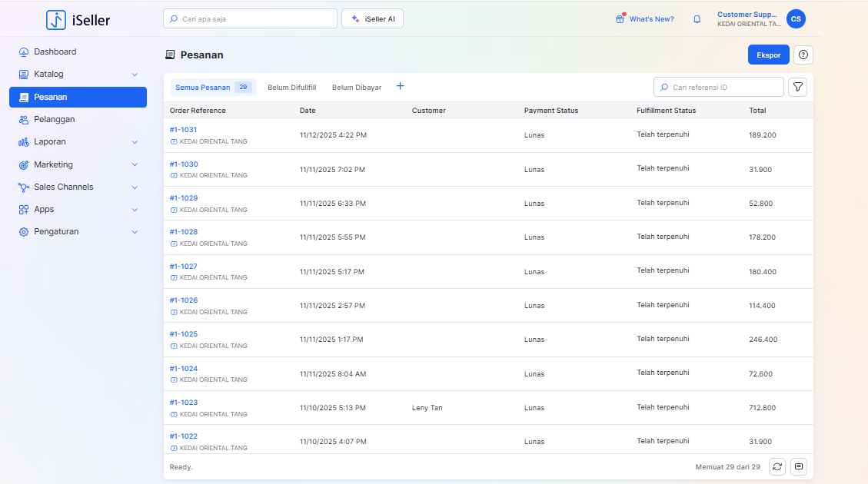Launch the iSeller AI button
The width and height of the screenshot is (868, 484).
(x=372, y=19)
